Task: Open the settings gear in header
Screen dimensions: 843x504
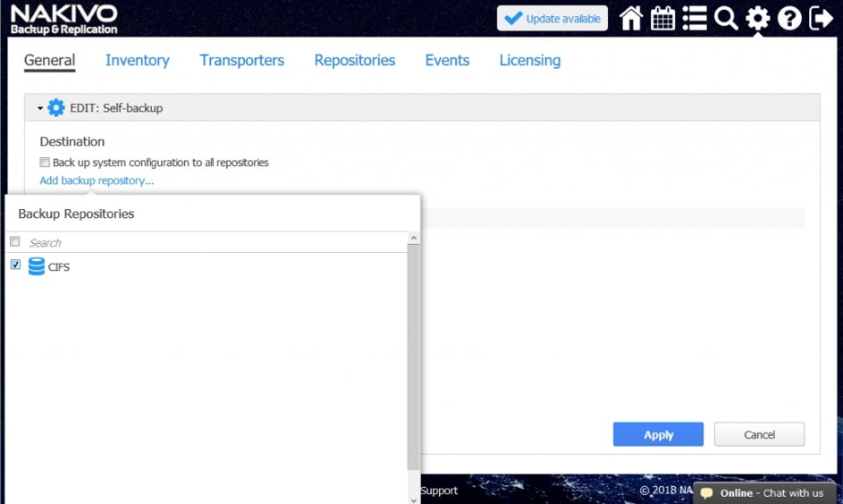Action: [x=758, y=19]
